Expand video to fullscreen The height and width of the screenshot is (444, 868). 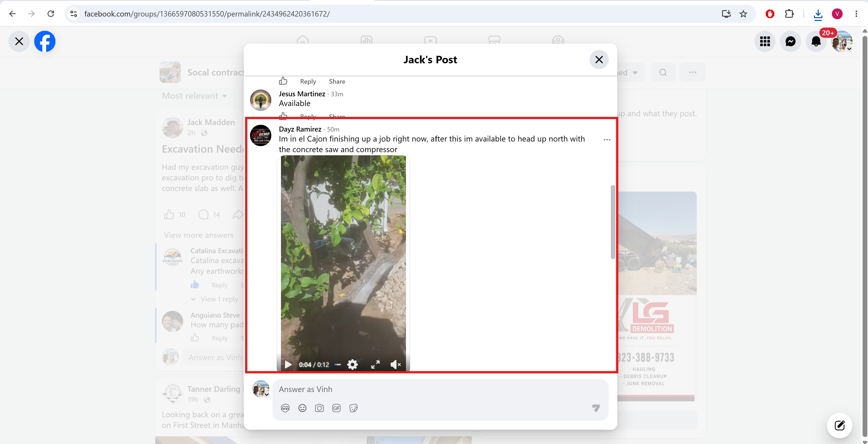375,364
